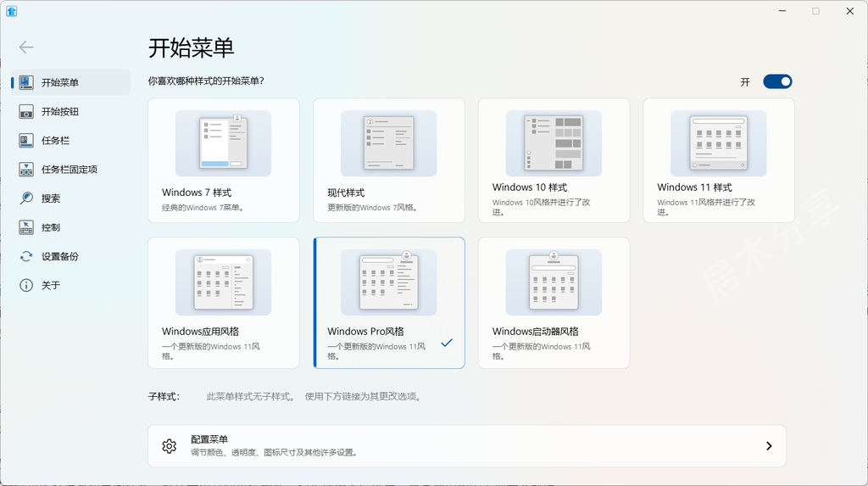Open the 任务栏固定项 sidebar section
The height and width of the screenshot is (486, 868).
click(70, 169)
